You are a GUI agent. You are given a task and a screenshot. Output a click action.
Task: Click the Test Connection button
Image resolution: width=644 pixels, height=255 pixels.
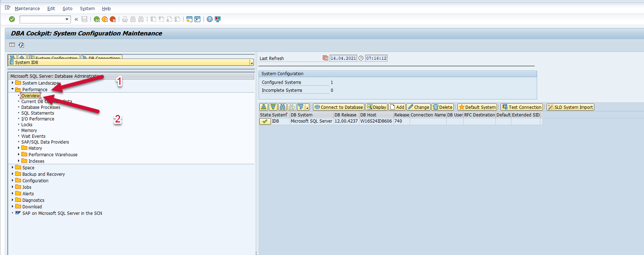point(522,107)
